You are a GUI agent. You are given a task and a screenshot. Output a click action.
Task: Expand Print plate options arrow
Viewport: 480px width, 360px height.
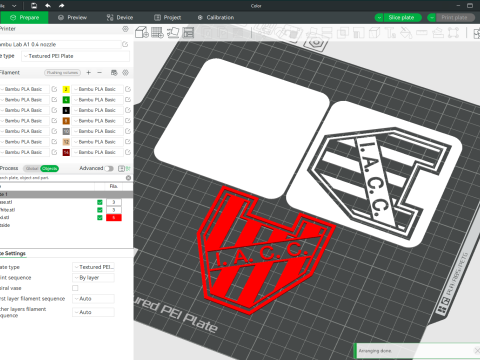click(432, 18)
